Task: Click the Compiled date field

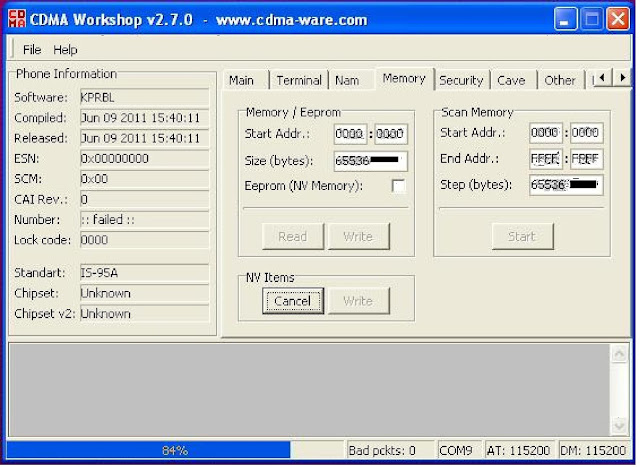Action: (144, 118)
